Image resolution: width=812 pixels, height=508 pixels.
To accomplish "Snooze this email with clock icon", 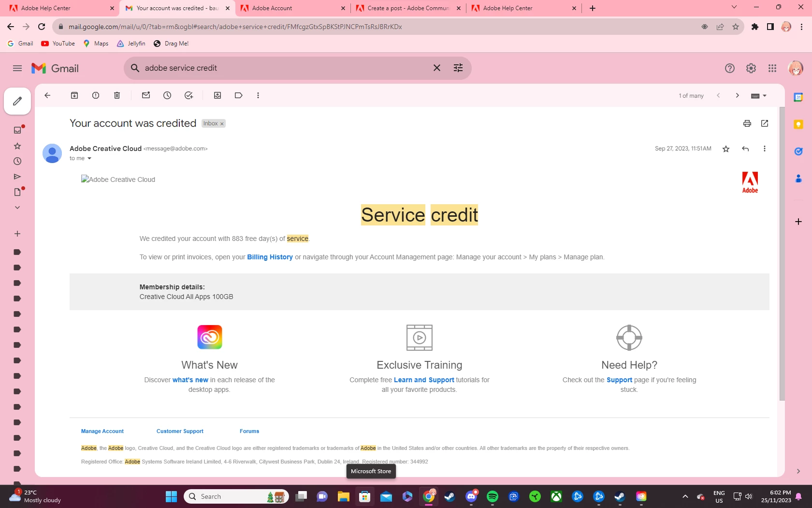I will coord(167,95).
